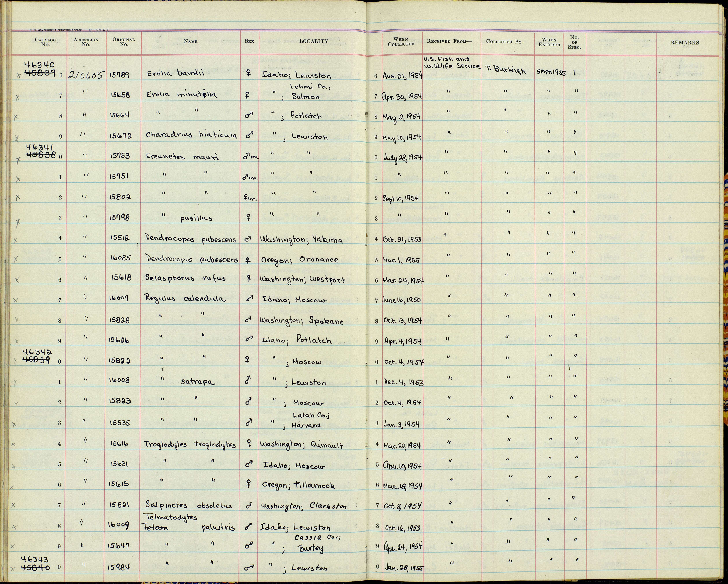
Task: Click locality 'Oregon; Ordnance'
Action: [x=300, y=260]
